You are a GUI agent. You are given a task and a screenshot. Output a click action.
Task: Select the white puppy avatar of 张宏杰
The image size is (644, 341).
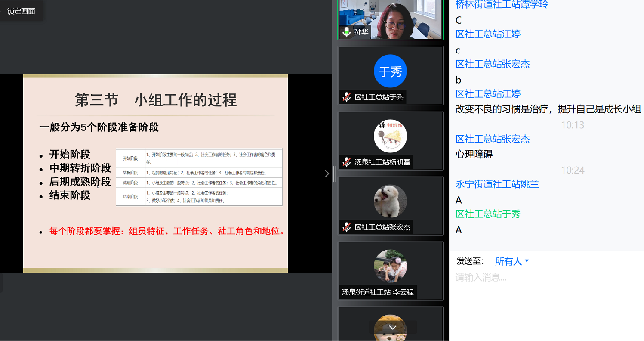tap(390, 201)
